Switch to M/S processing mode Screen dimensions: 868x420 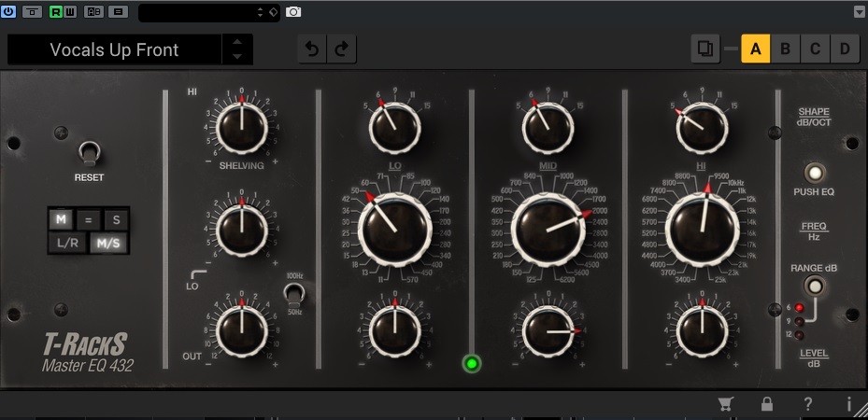click(x=108, y=243)
